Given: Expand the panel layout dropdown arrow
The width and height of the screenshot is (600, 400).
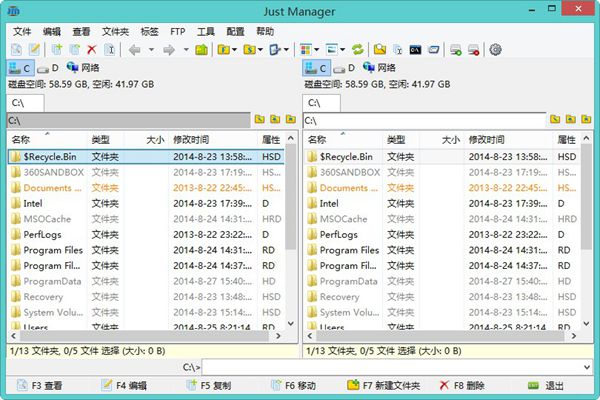Looking at the screenshot, I should pyautogui.click(x=342, y=49).
